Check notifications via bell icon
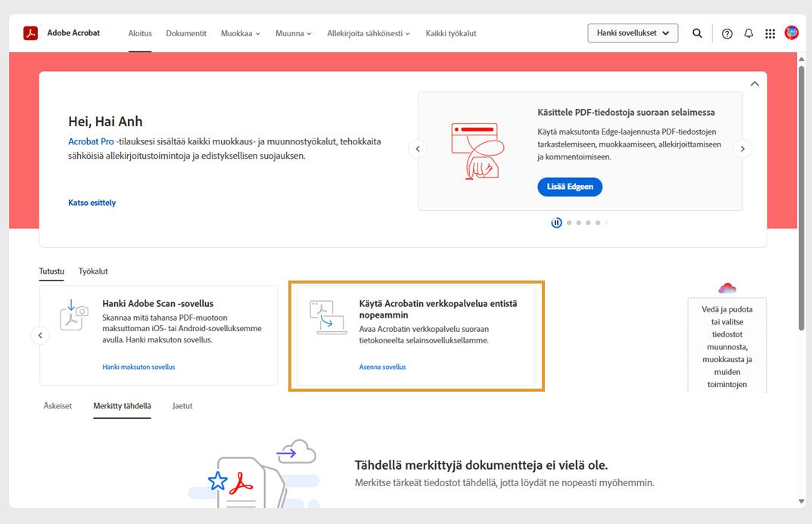This screenshot has height=524, width=812. click(x=748, y=33)
